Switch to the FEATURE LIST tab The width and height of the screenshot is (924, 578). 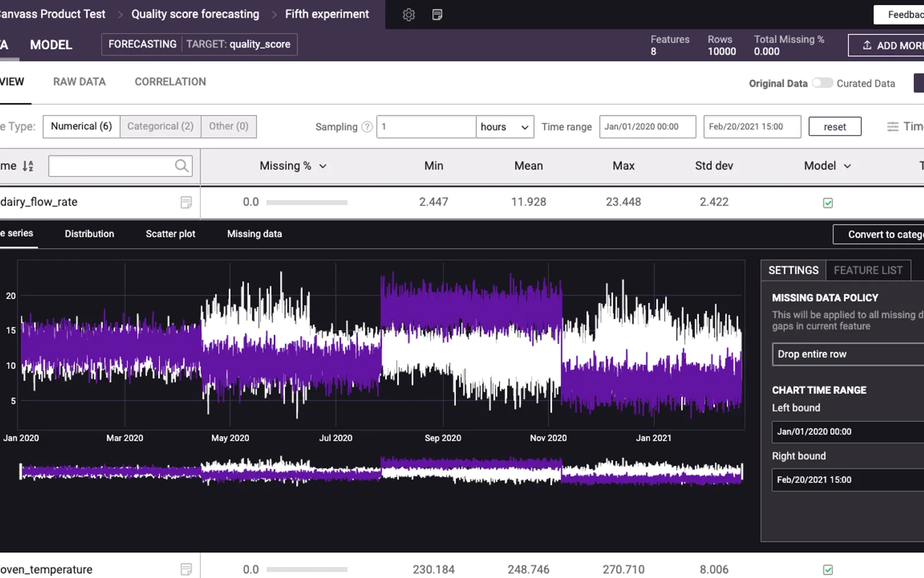click(x=868, y=271)
